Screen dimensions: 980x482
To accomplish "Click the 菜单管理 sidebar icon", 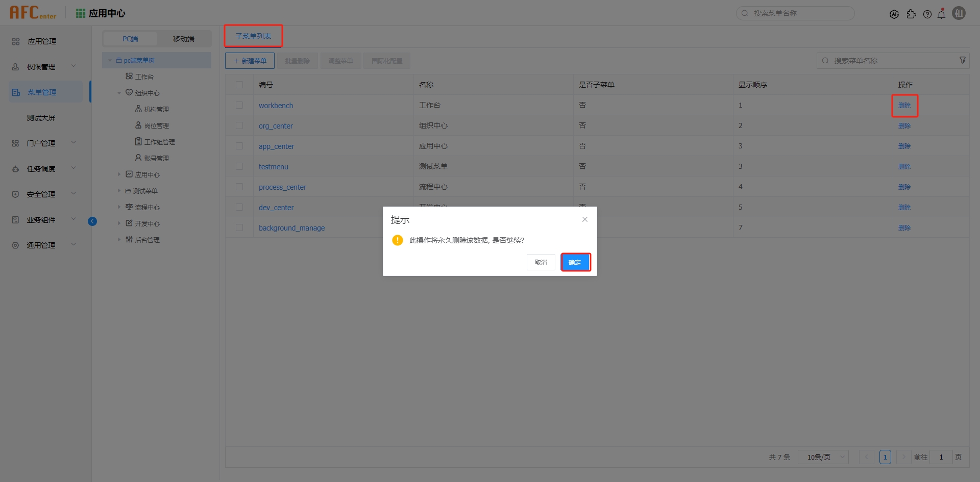I will pyautogui.click(x=15, y=92).
